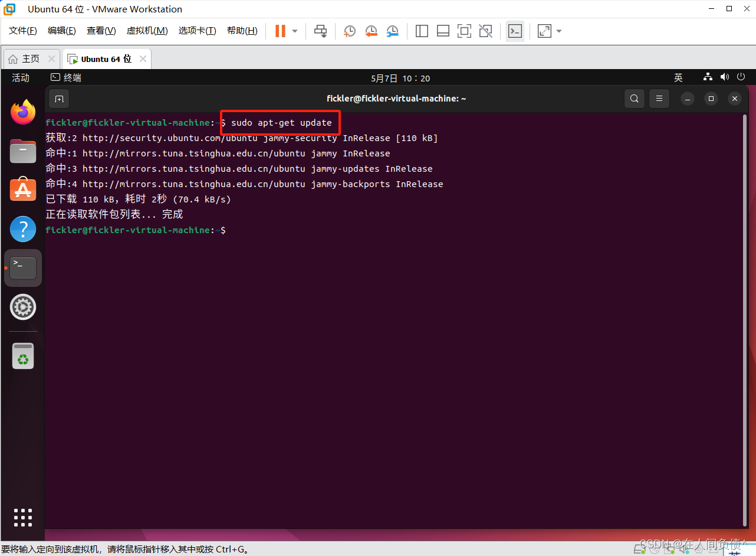
Task: Open the clock showing 5月7日 10:20
Action: [400, 78]
